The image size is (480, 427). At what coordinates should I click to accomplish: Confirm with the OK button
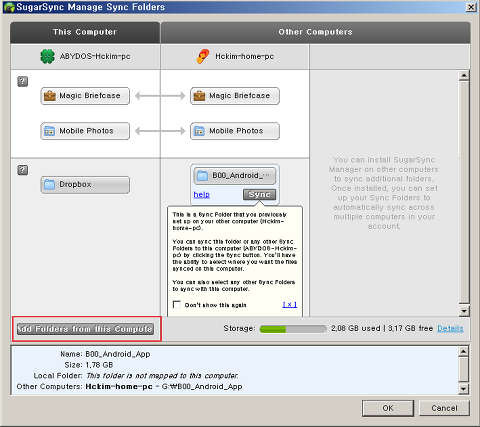tap(388, 408)
